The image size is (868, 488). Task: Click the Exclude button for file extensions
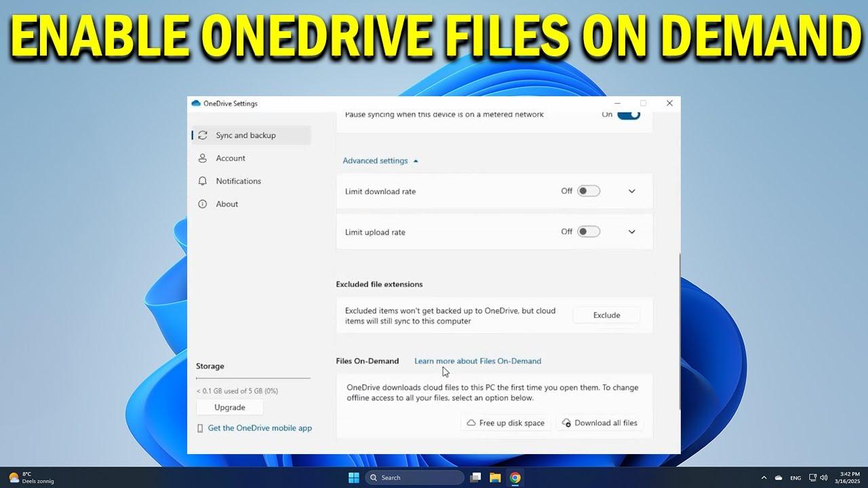(606, 314)
